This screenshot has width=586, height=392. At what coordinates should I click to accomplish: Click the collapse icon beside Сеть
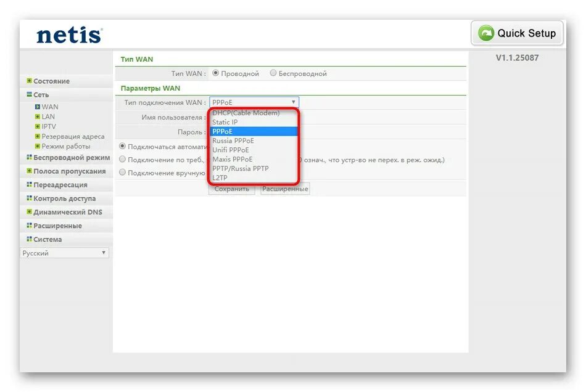[x=29, y=94]
